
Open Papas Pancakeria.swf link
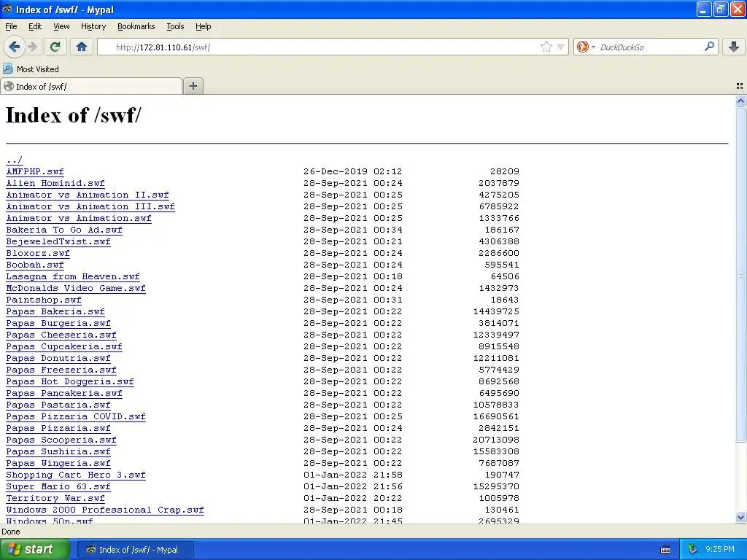[64, 393]
